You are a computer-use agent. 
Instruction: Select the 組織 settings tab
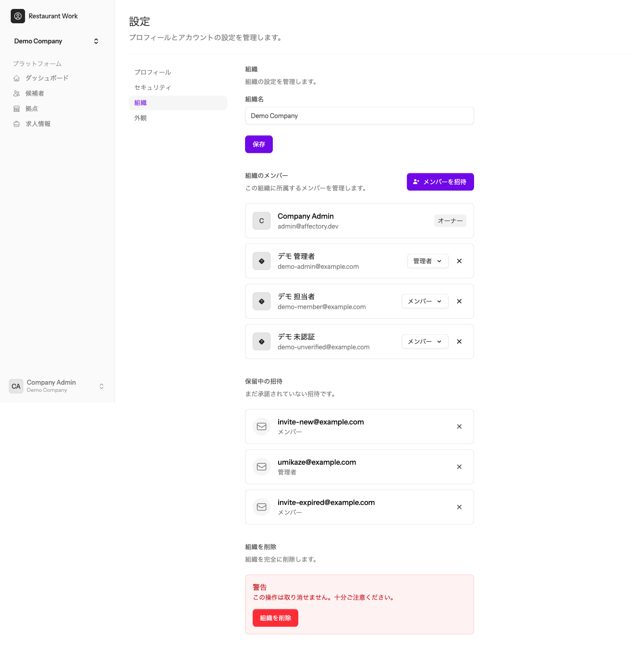click(x=178, y=103)
